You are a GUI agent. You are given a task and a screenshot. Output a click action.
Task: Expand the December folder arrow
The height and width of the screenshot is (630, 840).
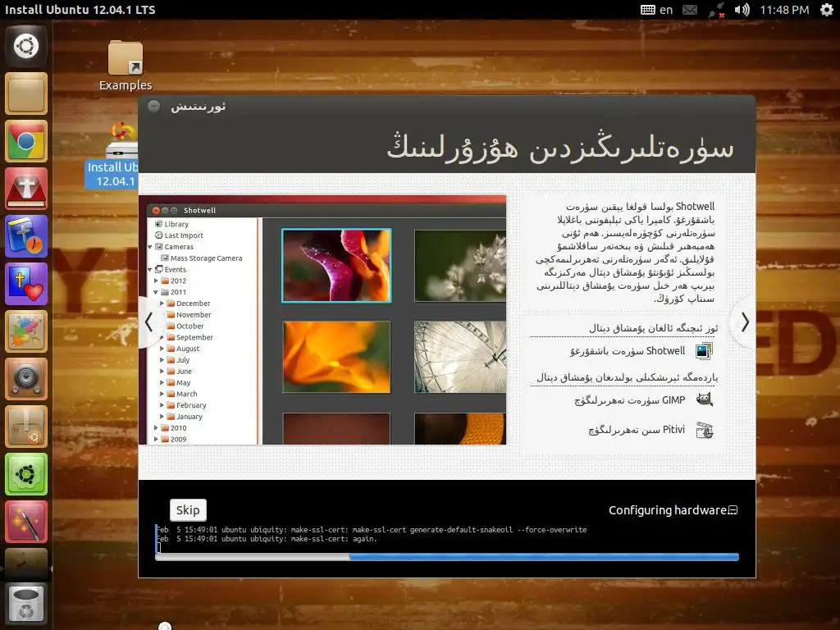pos(162,304)
